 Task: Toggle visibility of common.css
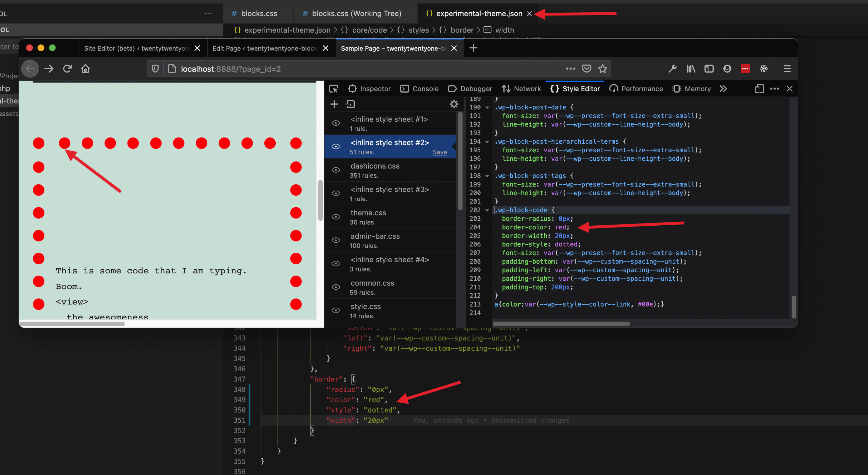pyautogui.click(x=336, y=287)
